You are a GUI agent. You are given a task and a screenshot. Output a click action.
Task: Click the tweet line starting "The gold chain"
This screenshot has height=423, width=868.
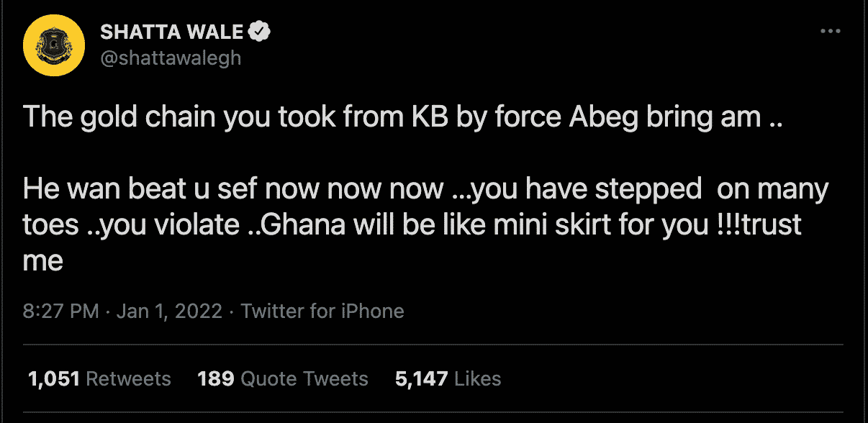403,117
